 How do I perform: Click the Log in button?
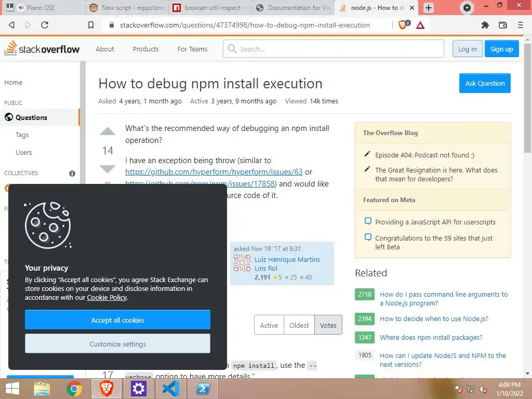(467, 48)
